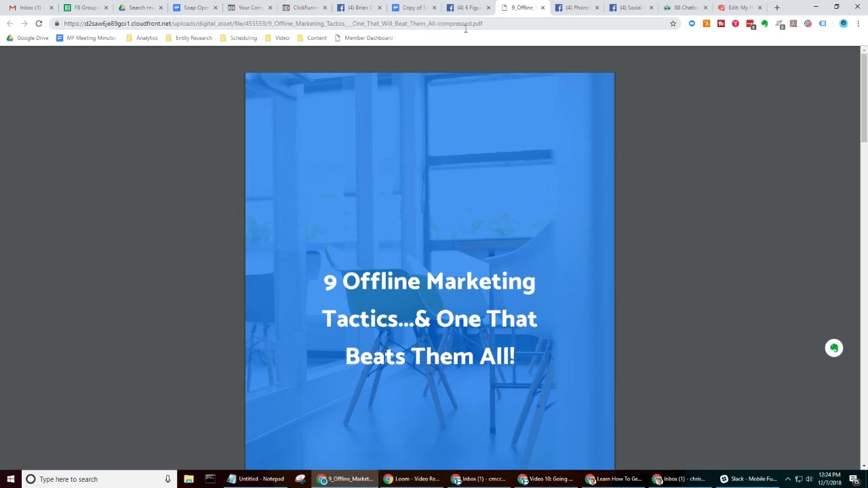Open the Member Dashboard bookmark
The width and height of the screenshot is (868, 488).
click(x=363, y=38)
